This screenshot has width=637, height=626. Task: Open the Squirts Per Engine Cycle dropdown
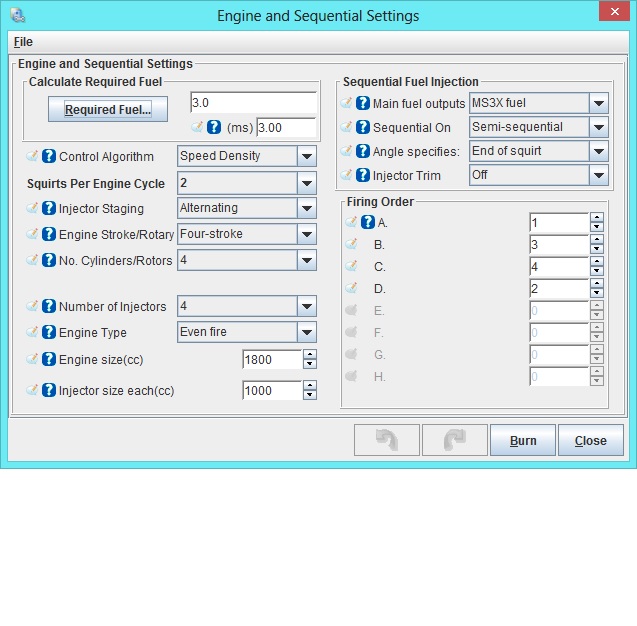[307, 183]
